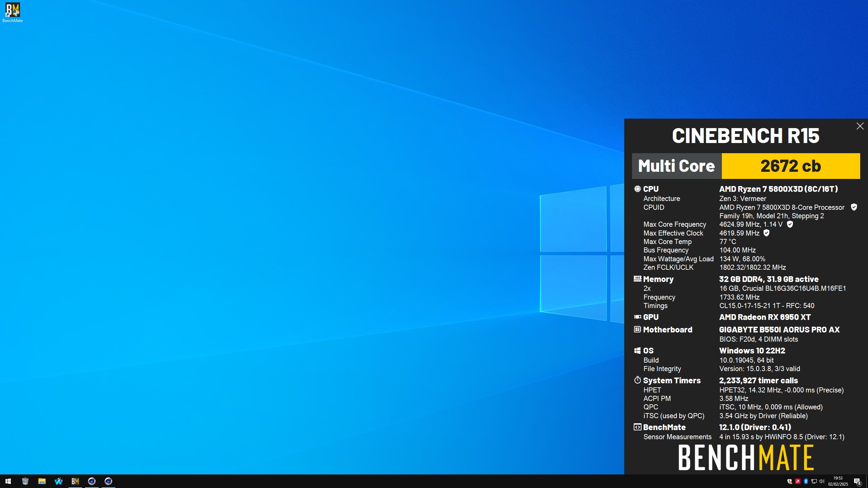The height and width of the screenshot is (488, 868).
Task: Click the GPU card section icon
Action: coord(637,317)
